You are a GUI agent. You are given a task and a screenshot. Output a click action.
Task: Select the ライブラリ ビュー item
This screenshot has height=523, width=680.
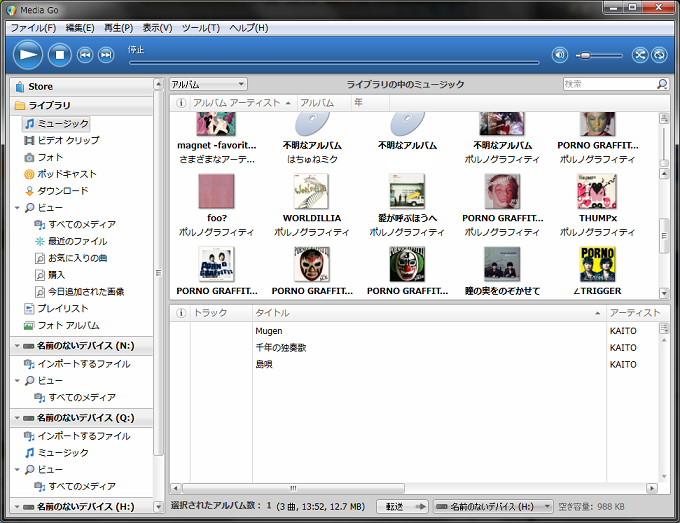tap(44, 208)
